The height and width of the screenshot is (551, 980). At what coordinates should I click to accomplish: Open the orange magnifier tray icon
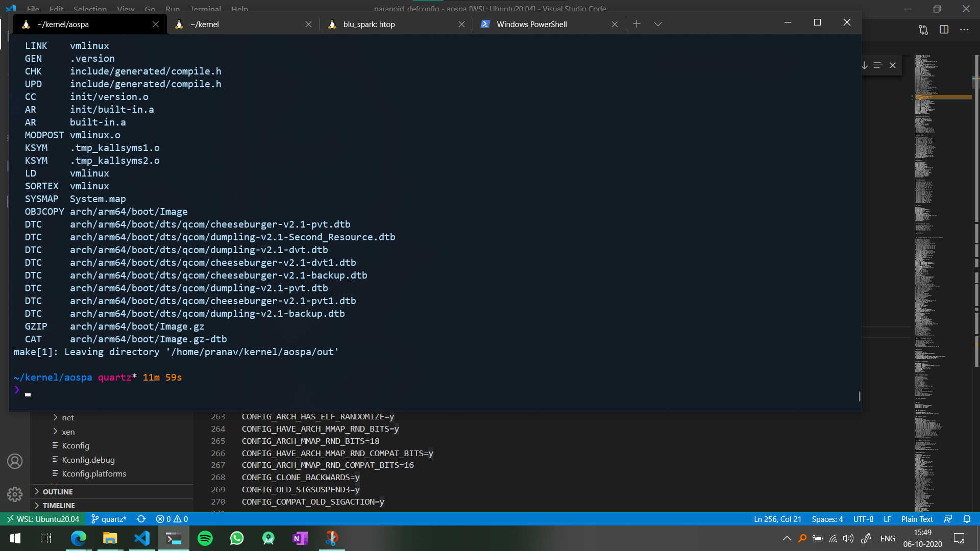coord(802,538)
